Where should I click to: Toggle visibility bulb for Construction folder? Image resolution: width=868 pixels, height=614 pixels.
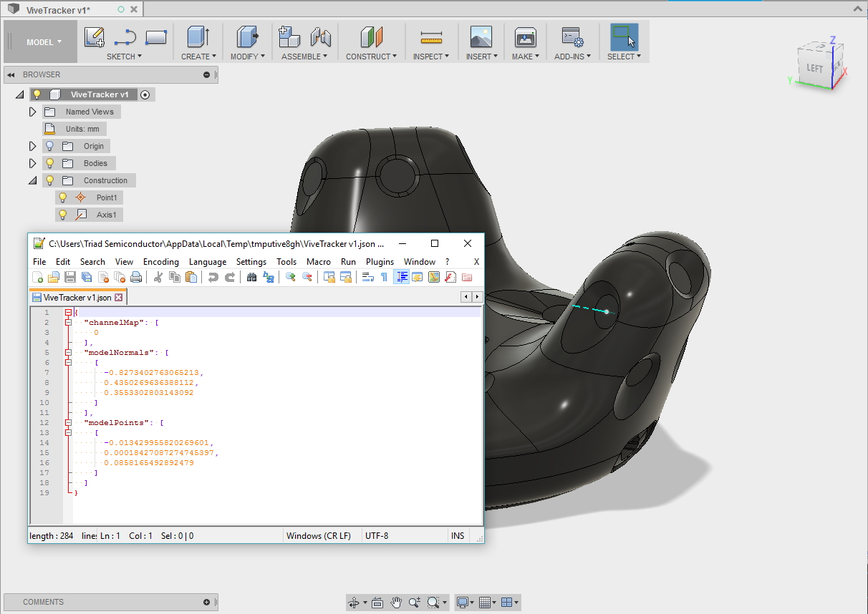tap(49, 180)
